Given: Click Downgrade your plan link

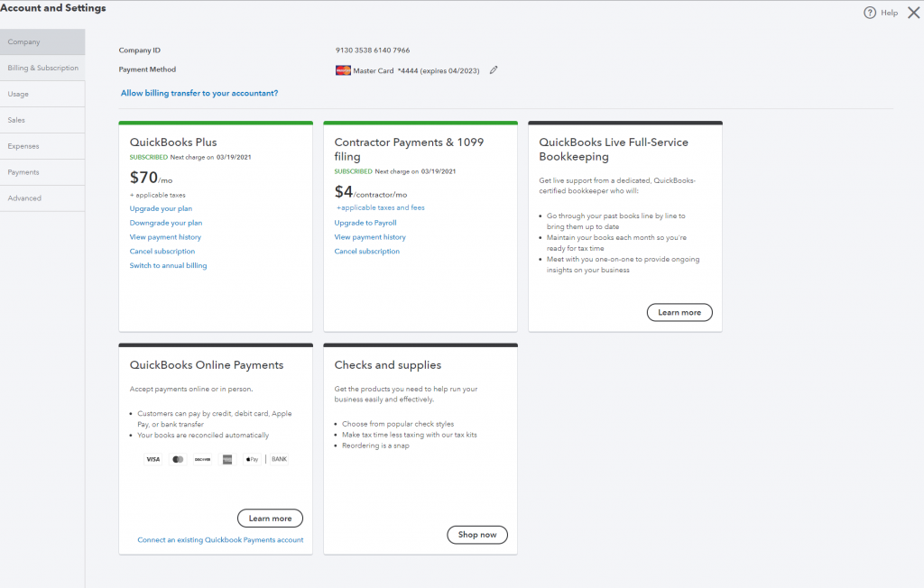Looking at the screenshot, I should click(166, 223).
